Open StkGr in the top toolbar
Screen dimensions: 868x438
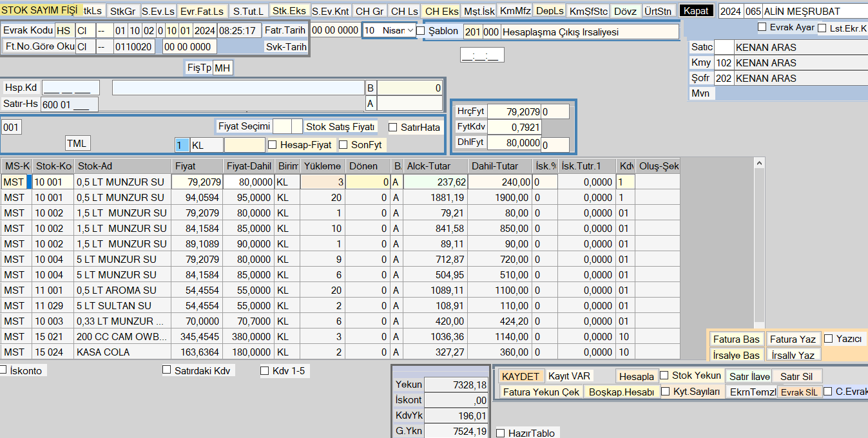pyautogui.click(x=122, y=11)
